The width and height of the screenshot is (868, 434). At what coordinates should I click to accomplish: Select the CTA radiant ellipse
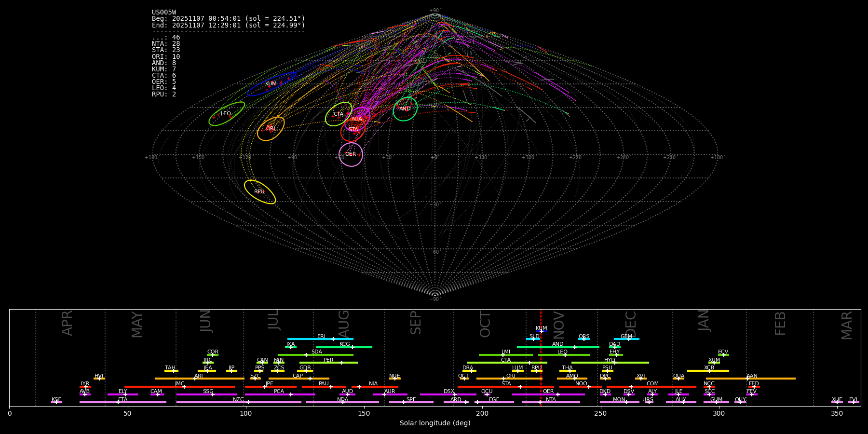pyautogui.click(x=339, y=114)
